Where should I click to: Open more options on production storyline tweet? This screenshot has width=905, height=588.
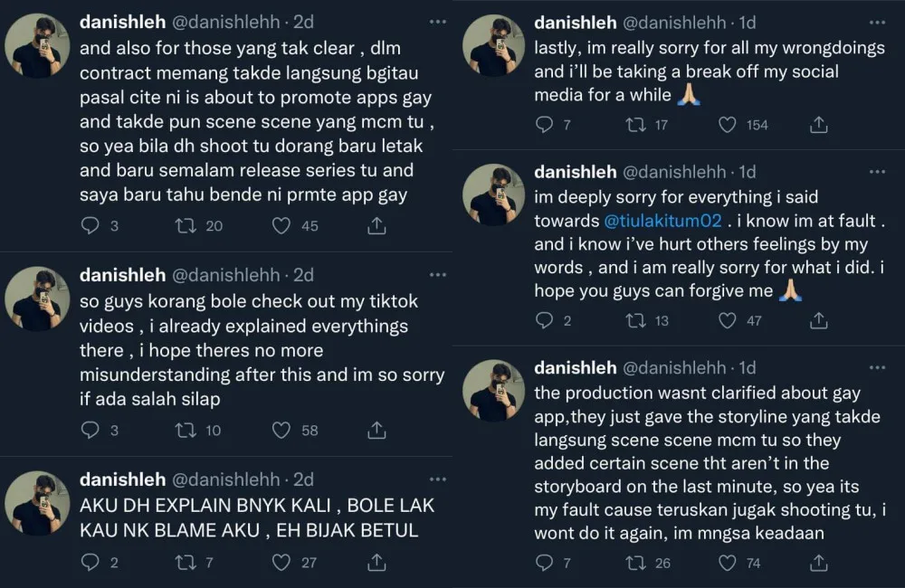tap(877, 368)
